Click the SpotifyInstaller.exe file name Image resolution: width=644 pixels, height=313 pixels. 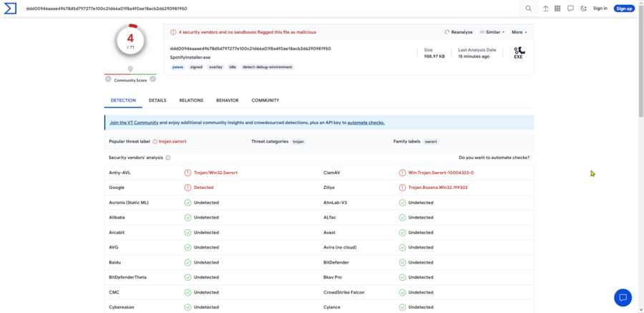(190, 57)
